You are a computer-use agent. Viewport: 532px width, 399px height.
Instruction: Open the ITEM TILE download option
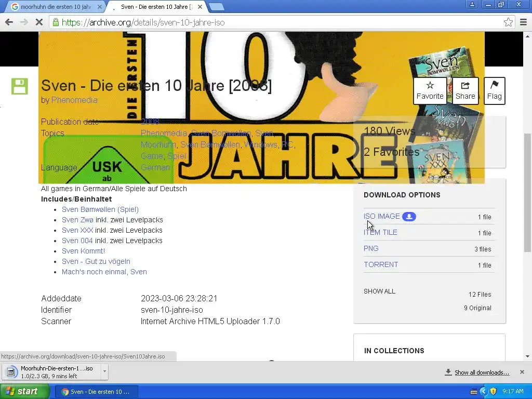tap(380, 232)
